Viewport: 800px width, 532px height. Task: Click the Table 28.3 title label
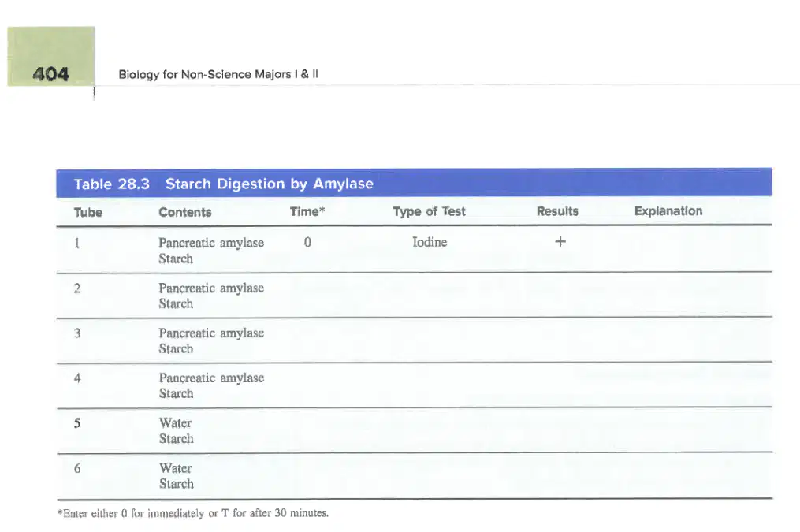(x=112, y=184)
